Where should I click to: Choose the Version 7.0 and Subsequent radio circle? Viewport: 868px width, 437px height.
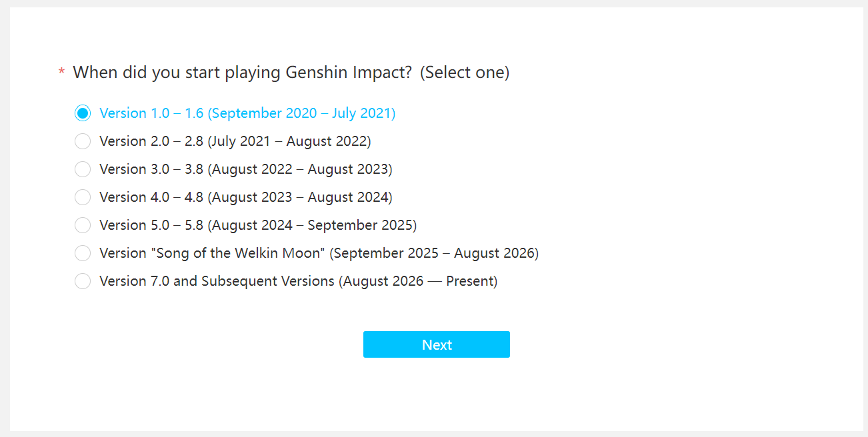tap(83, 281)
